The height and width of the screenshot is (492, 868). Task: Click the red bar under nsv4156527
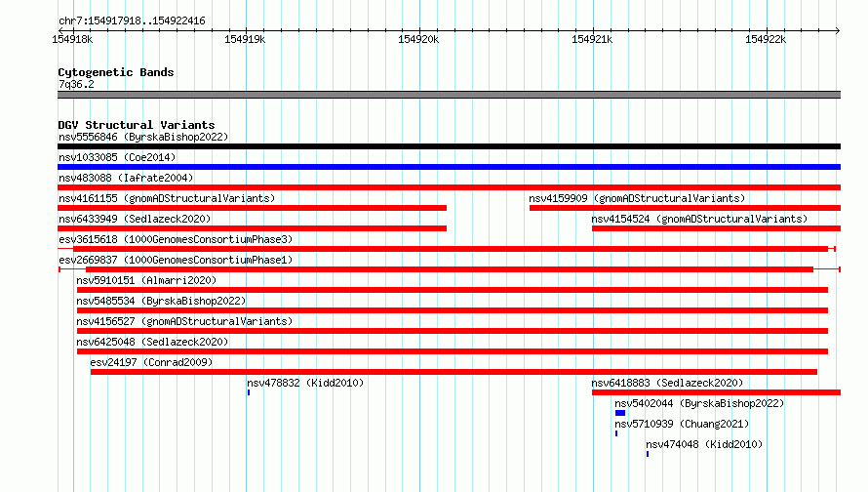(x=453, y=331)
